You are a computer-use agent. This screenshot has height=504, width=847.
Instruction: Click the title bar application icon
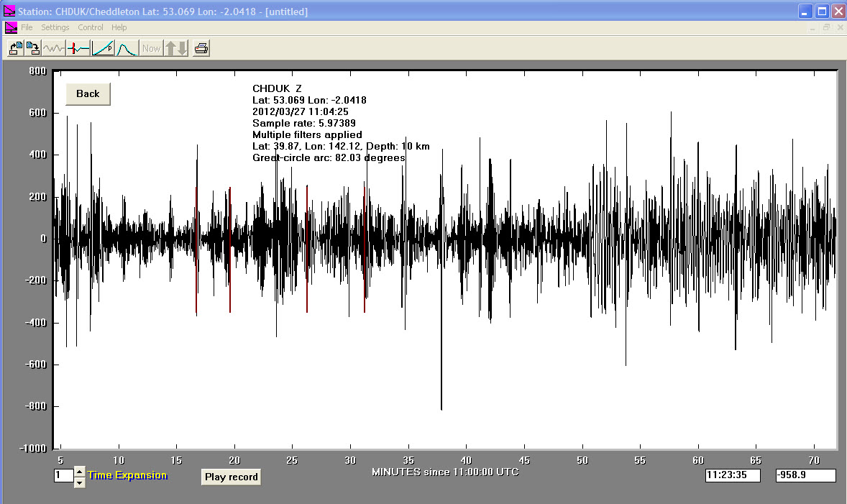click(x=9, y=11)
